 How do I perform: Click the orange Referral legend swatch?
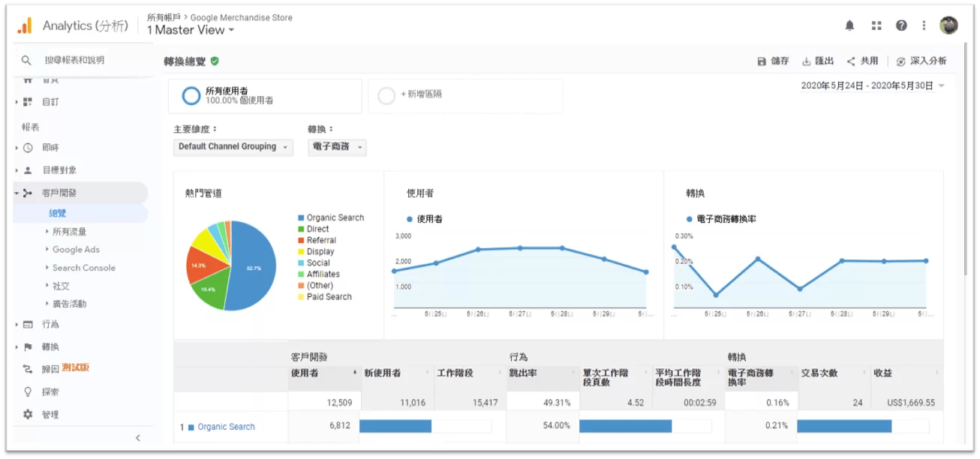coord(301,241)
